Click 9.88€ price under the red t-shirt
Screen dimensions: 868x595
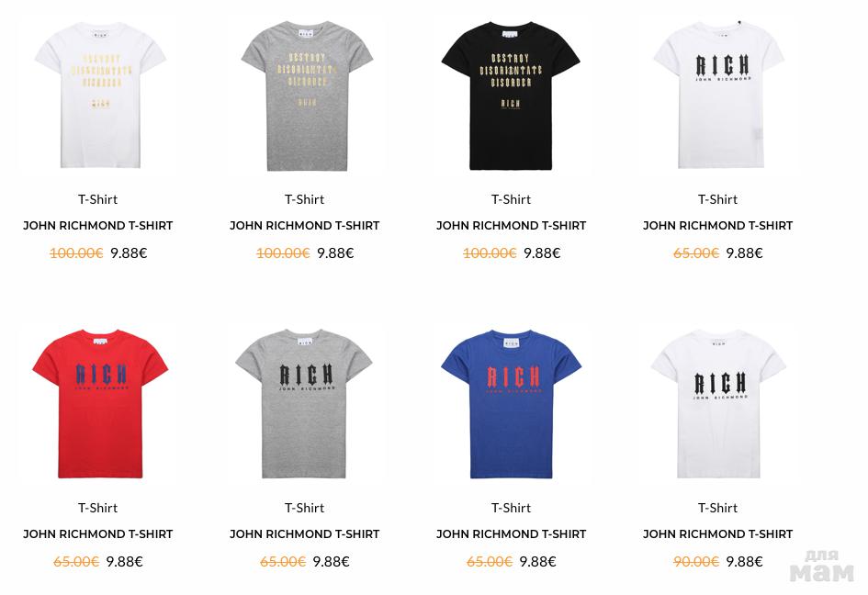(x=125, y=562)
